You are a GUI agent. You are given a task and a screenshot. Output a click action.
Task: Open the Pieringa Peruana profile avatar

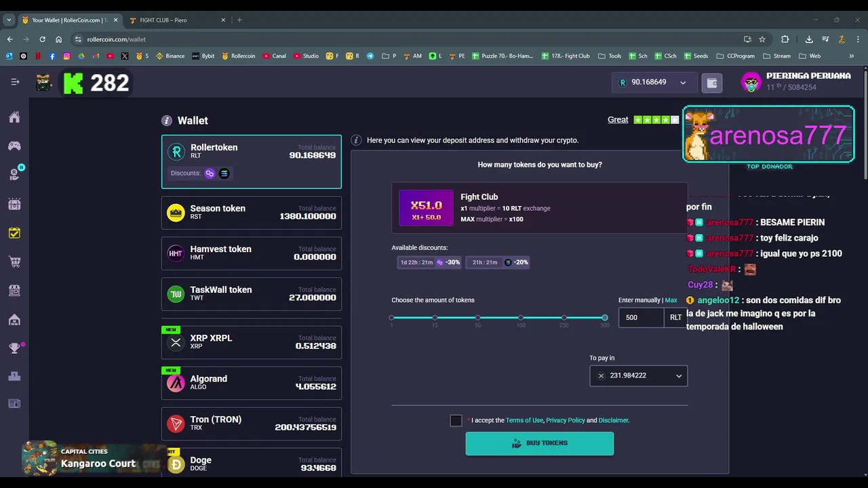point(751,82)
